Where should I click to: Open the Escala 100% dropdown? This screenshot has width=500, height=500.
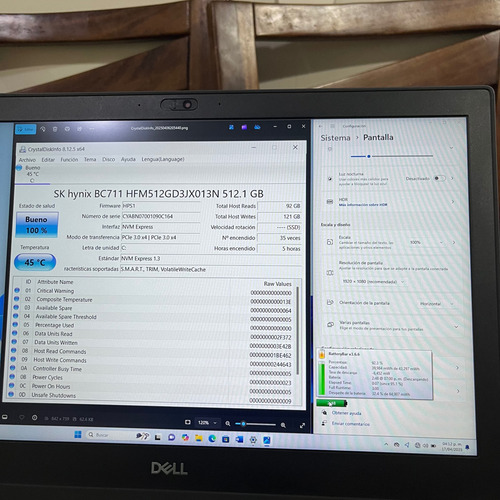(x=427, y=242)
